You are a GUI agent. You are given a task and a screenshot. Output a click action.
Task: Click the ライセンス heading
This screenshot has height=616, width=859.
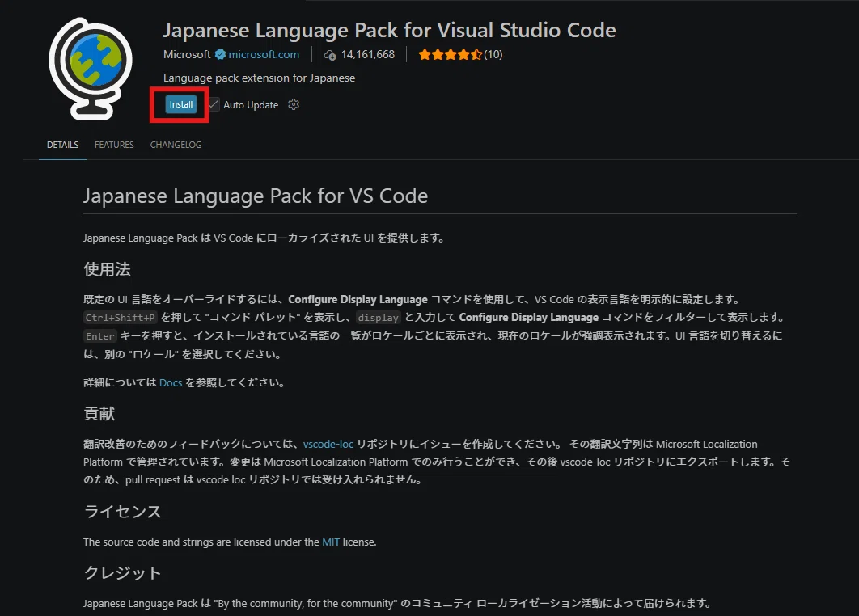123,512
